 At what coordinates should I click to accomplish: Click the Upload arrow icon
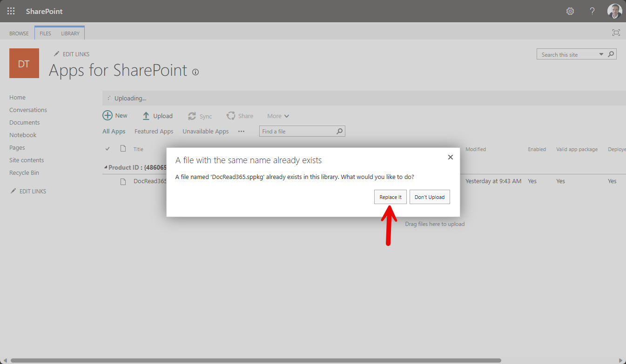click(x=146, y=116)
